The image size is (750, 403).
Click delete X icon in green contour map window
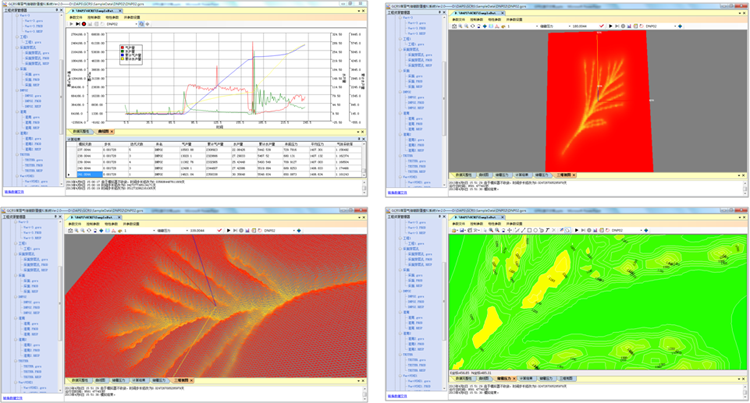[554, 230]
